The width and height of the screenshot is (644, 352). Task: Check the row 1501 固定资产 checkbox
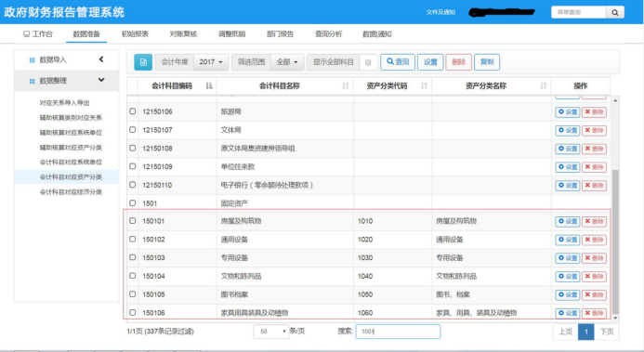tap(132, 202)
